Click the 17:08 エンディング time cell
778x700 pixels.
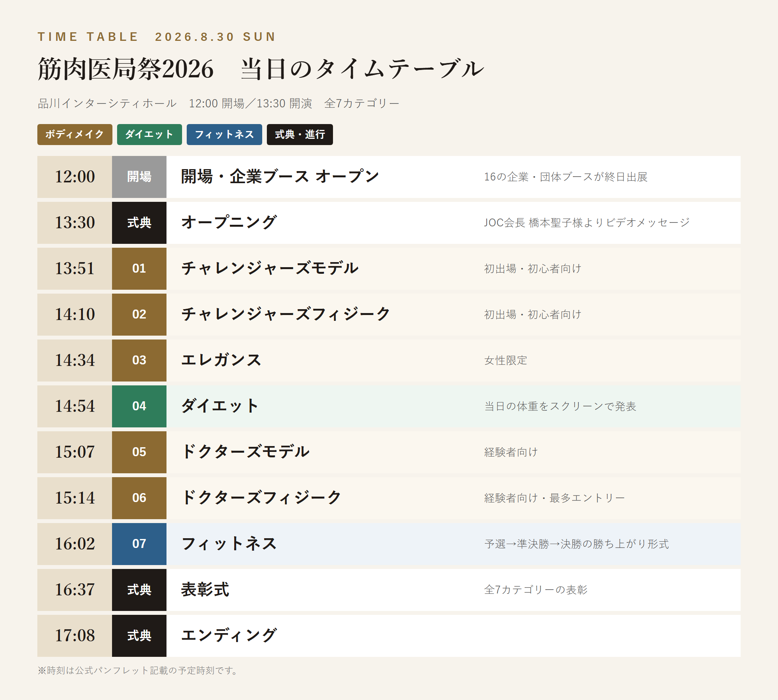tap(75, 636)
